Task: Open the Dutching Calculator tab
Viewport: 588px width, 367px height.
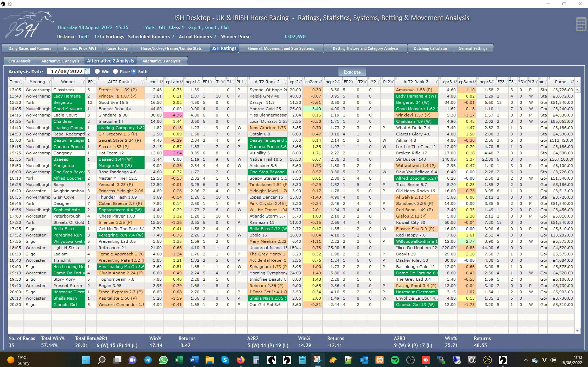Action: tap(430, 48)
